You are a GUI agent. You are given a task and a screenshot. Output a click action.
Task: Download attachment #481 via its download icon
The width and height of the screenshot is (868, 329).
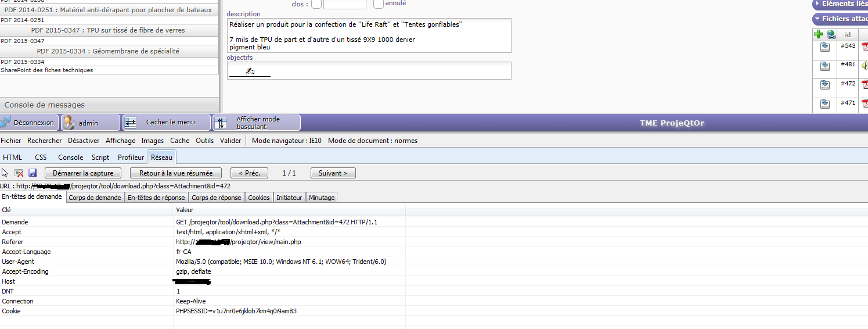tap(824, 66)
